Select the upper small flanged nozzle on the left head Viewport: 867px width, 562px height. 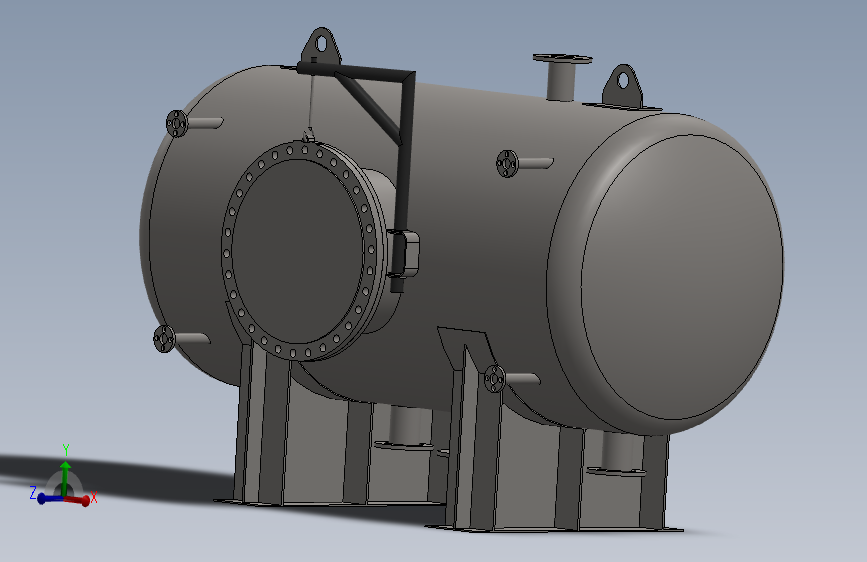pos(194,123)
